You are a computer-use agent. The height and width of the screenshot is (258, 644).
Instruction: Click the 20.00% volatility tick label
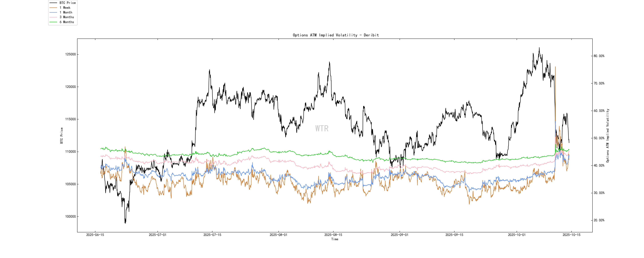point(599,220)
